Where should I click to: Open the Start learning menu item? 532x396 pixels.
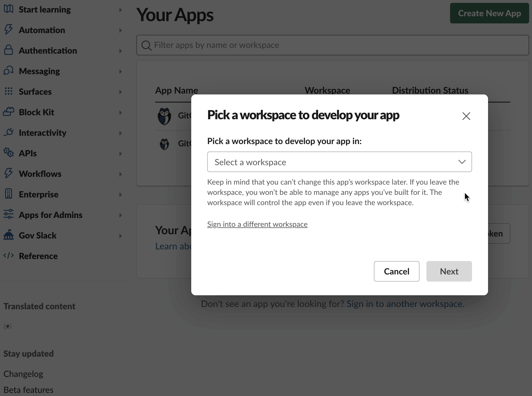[x=45, y=10]
